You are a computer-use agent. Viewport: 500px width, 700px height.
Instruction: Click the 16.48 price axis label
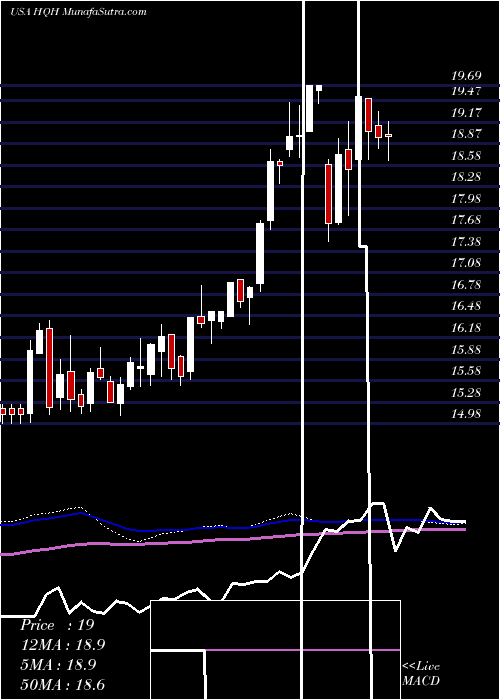pyautogui.click(x=467, y=306)
